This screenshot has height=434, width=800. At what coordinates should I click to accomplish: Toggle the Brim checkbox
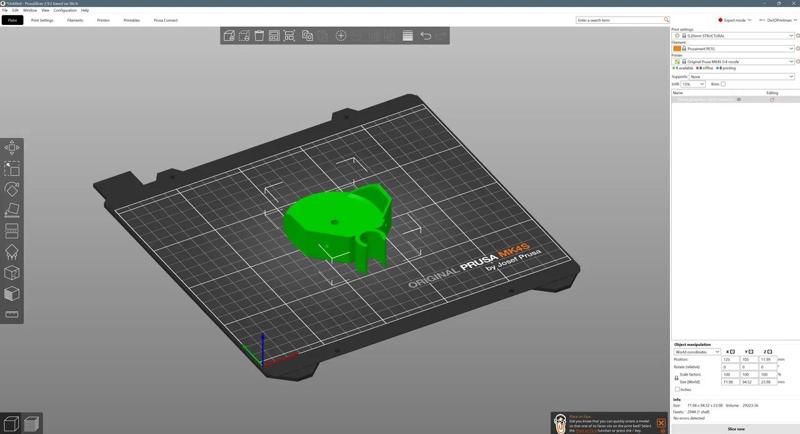[x=723, y=84]
